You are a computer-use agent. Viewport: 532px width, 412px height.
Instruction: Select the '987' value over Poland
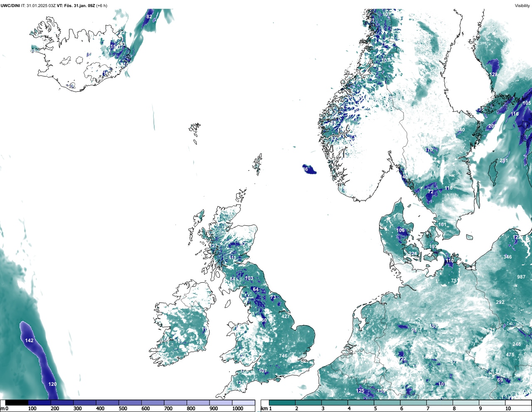coord(521,277)
